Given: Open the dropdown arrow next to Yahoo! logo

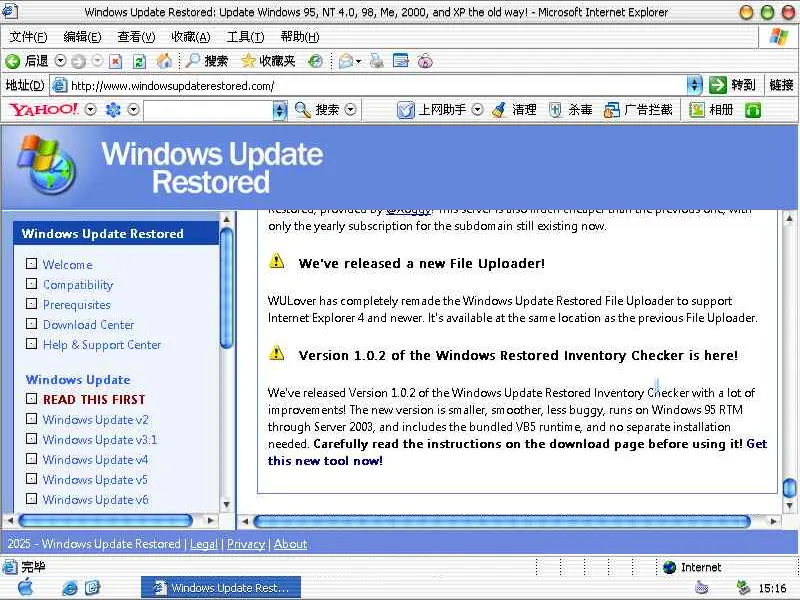Looking at the screenshot, I should pyautogui.click(x=90, y=109).
